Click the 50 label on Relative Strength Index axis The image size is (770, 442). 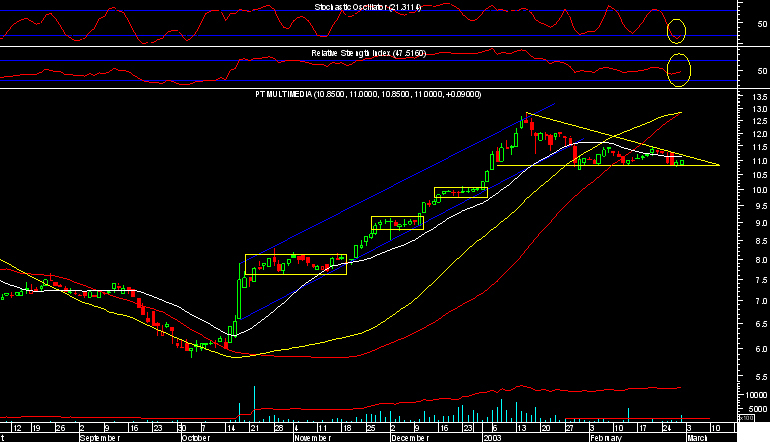762,71
